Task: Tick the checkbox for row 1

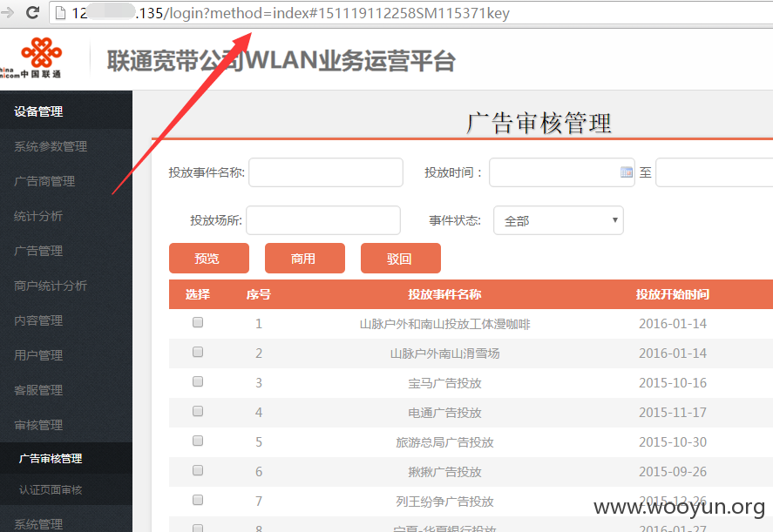Action: [x=198, y=322]
